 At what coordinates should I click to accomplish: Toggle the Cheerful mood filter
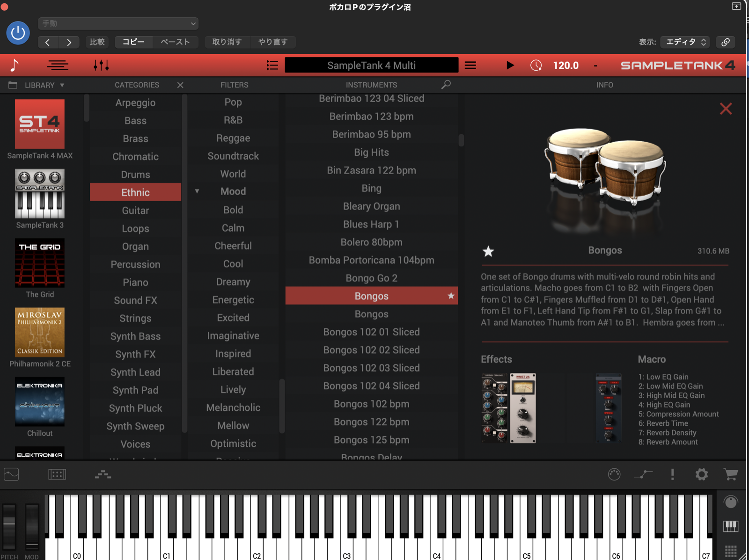pyautogui.click(x=233, y=246)
